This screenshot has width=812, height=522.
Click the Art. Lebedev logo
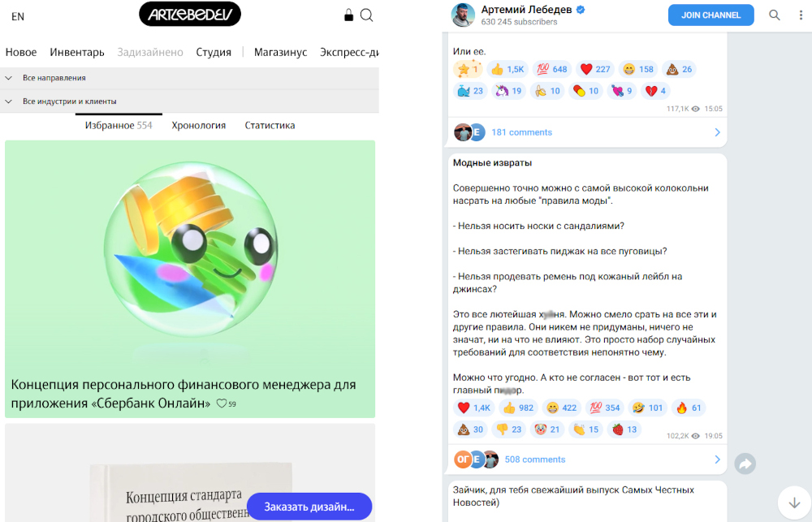tap(190, 14)
